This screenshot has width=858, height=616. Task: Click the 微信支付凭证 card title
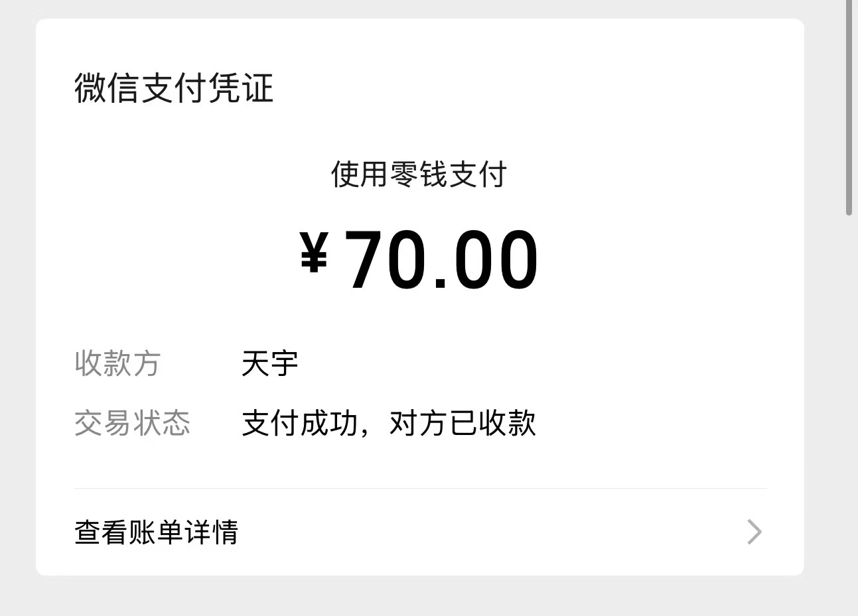[174, 88]
